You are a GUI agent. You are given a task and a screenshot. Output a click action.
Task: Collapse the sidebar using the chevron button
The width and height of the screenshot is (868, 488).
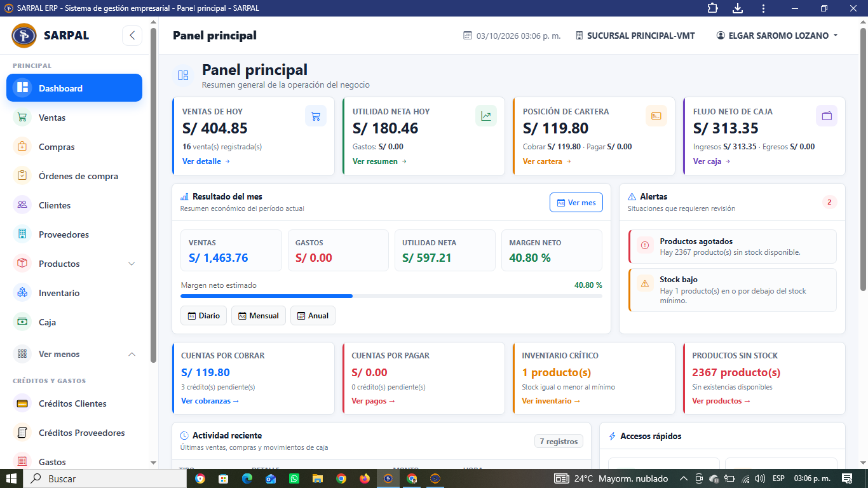point(132,36)
